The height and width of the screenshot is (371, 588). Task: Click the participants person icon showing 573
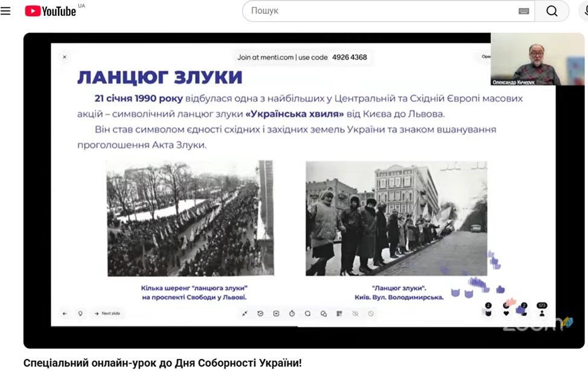542,310
